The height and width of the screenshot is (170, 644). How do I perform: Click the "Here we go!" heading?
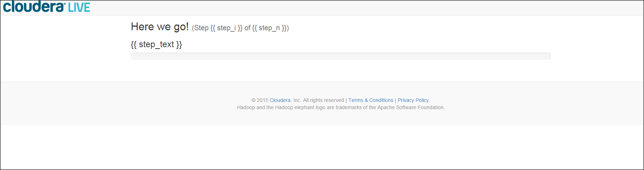(160, 27)
